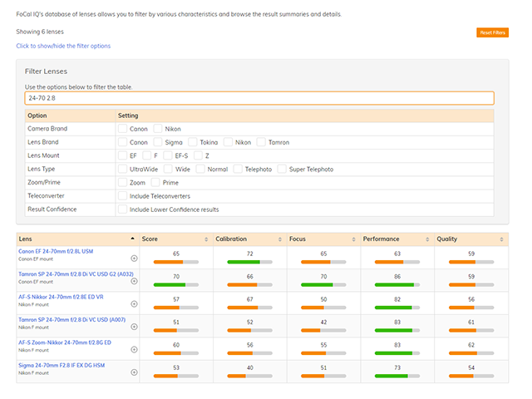Image resolution: width=532 pixels, height=399 pixels.
Task: Click Tamron G2 A032 Performance bar 86
Action: click(x=397, y=284)
